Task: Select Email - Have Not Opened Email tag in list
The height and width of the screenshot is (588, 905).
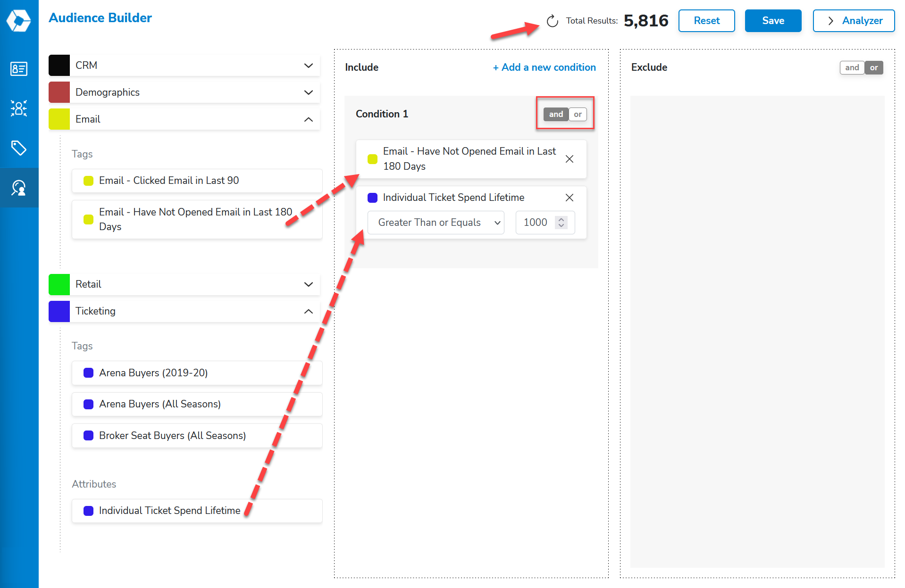Action: (197, 220)
